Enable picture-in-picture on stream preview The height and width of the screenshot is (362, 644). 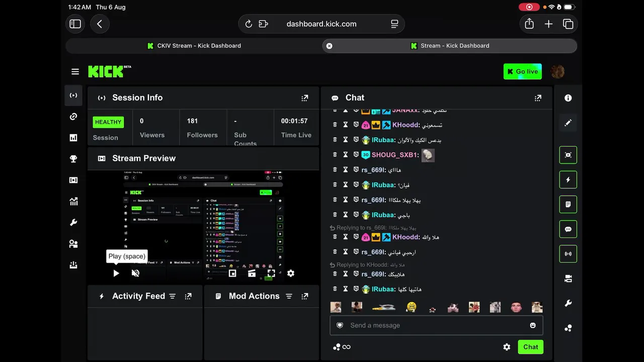click(232, 273)
